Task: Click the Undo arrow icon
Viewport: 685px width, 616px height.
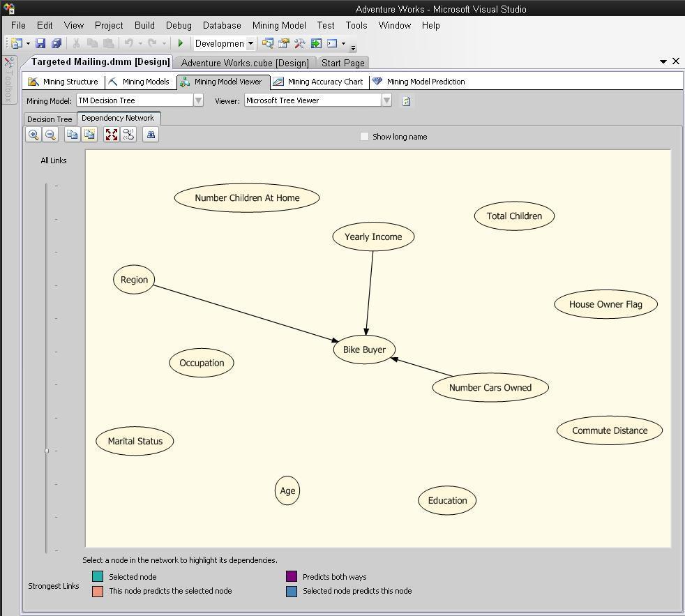Action: [x=129, y=43]
